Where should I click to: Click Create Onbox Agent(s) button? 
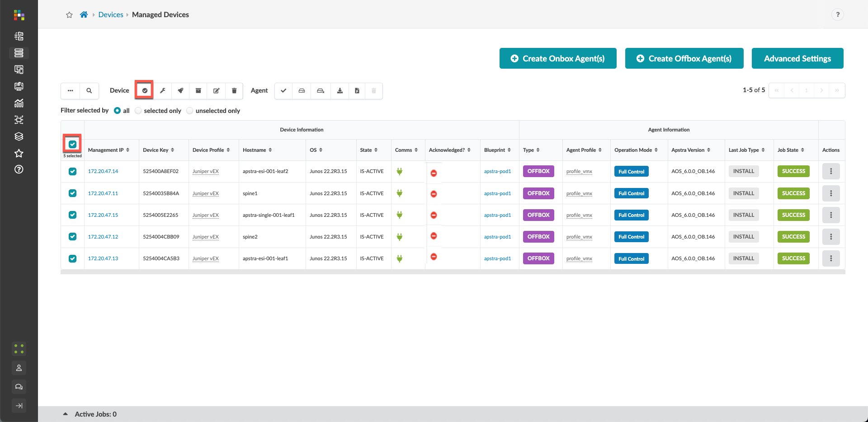[558, 58]
